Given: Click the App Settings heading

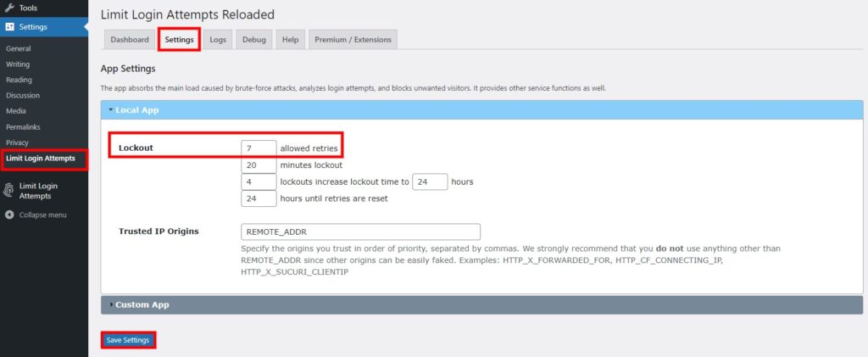Looking at the screenshot, I should coord(128,70).
